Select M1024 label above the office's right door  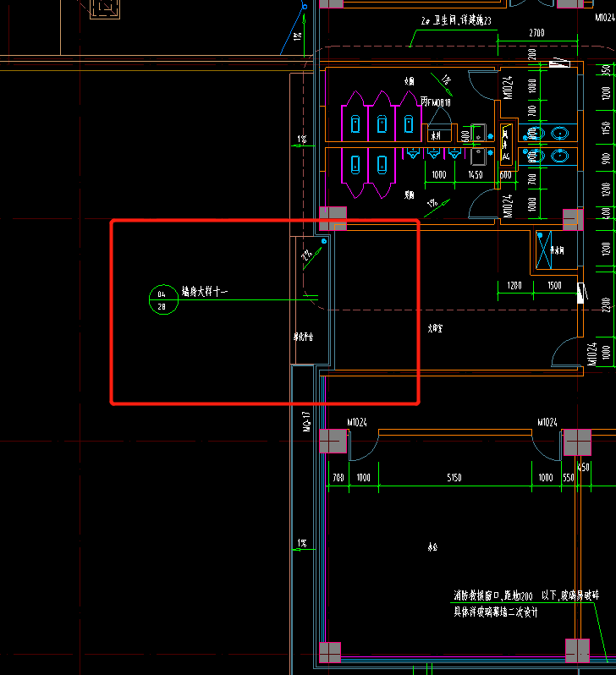click(x=547, y=422)
